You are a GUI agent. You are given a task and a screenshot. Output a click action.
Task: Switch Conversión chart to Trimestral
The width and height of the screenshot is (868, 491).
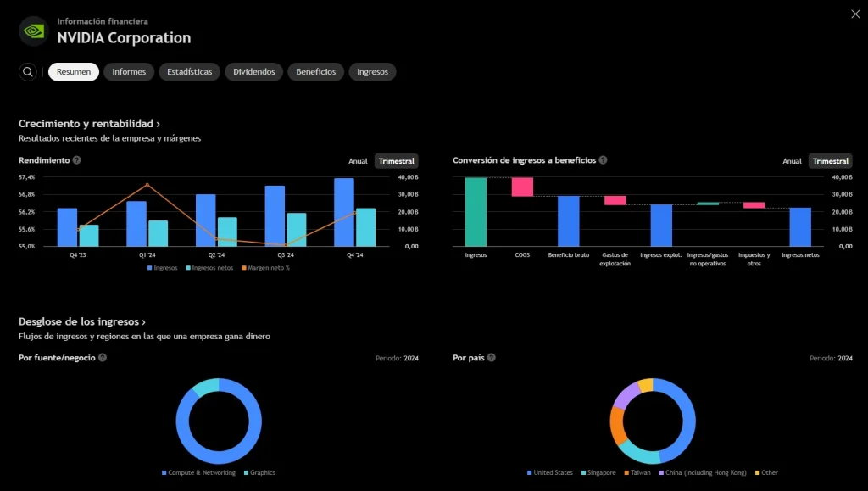[x=831, y=161]
